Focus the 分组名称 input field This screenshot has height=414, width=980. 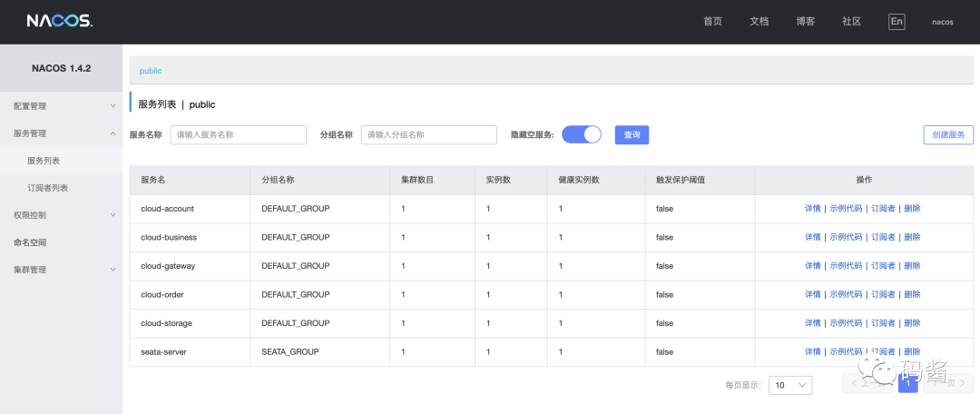point(428,134)
